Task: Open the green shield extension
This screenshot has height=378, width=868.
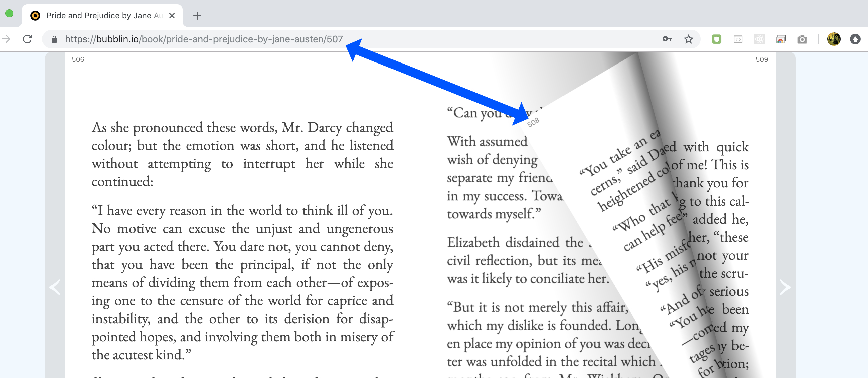Action: pyautogui.click(x=716, y=39)
